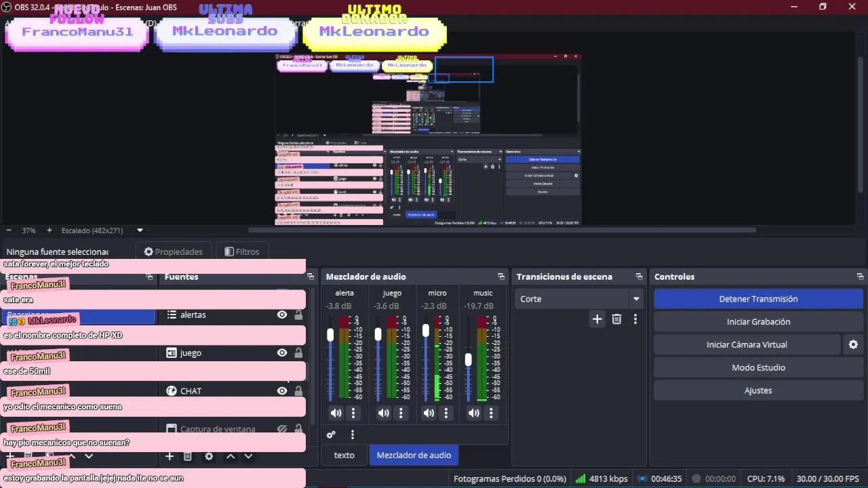Screen dimensions: 868x488
Task: Click the preview horizontal scrollbar
Action: [x=502, y=230]
